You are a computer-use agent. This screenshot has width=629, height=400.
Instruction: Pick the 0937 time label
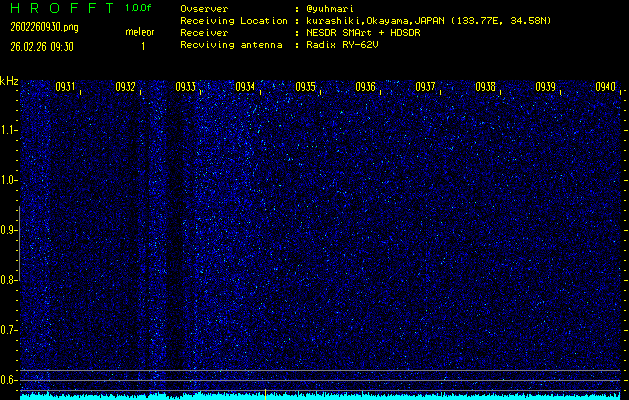(425, 87)
